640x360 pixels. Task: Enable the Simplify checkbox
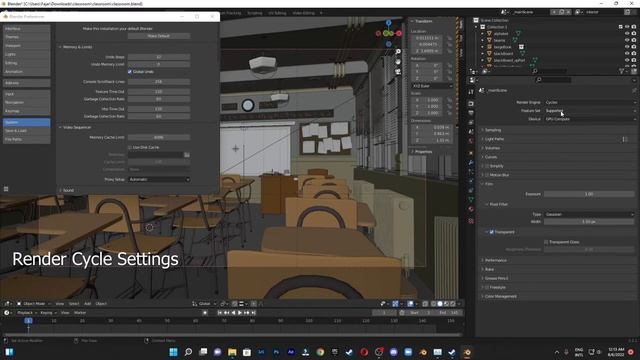[487, 166]
